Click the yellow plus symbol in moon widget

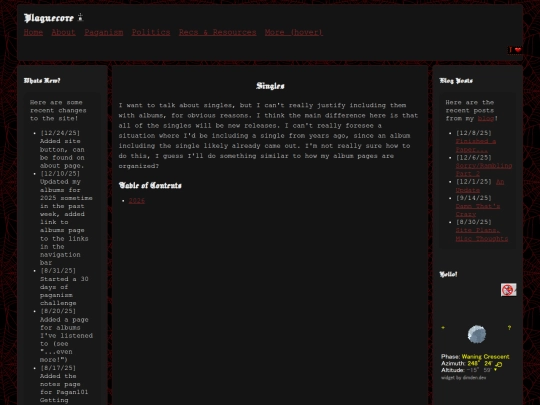[443, 328]
